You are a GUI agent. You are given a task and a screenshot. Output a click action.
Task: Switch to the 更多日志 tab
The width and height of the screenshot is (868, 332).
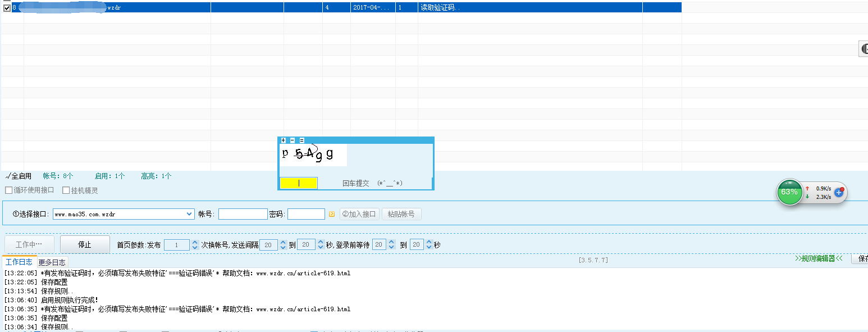(52, 262)
